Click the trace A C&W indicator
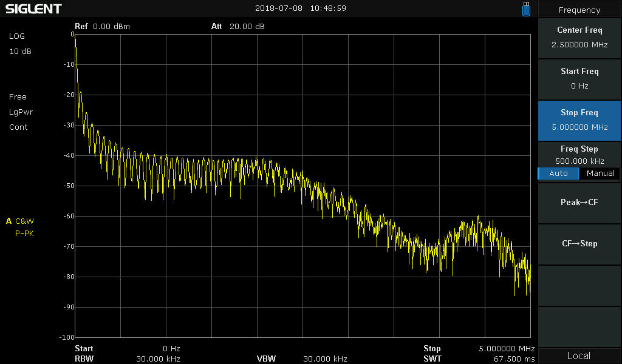This screenshot has width=622, height=364. pyautogui.click(x=20, y=221)
